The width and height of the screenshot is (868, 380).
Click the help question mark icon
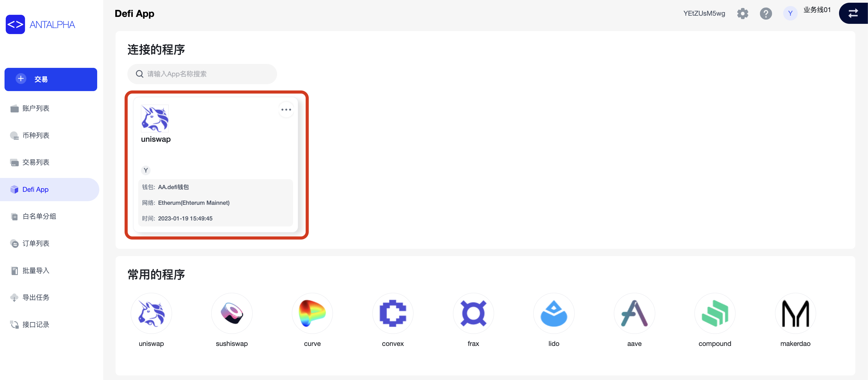(766, 14)
